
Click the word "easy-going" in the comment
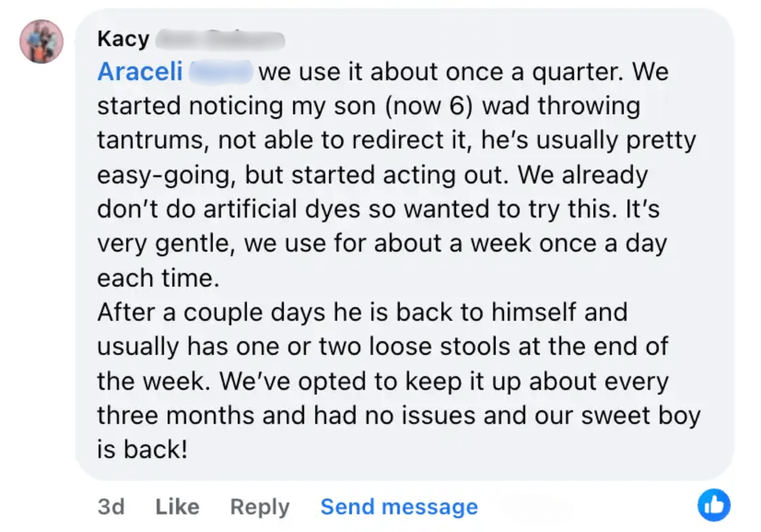pos(166,175)
